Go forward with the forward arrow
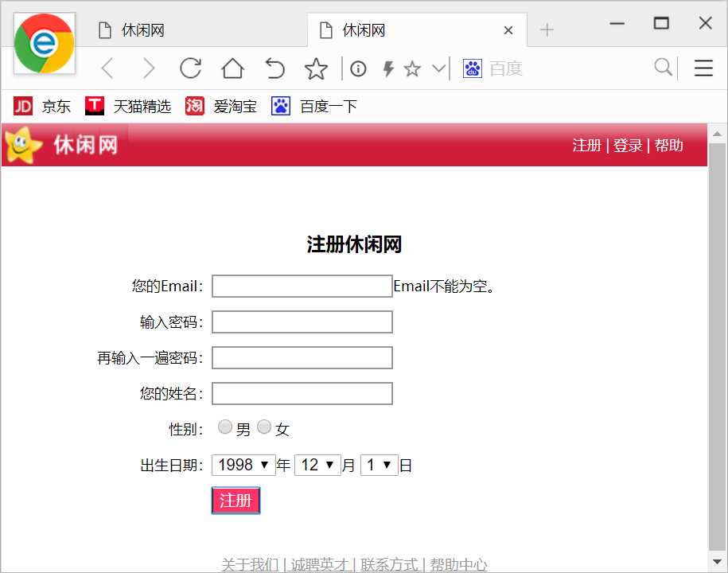The image size is (728, 573). click(149, 68)
